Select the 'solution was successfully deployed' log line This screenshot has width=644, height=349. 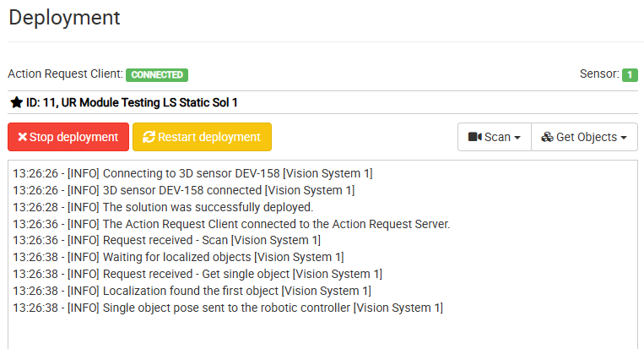[163, 207]
